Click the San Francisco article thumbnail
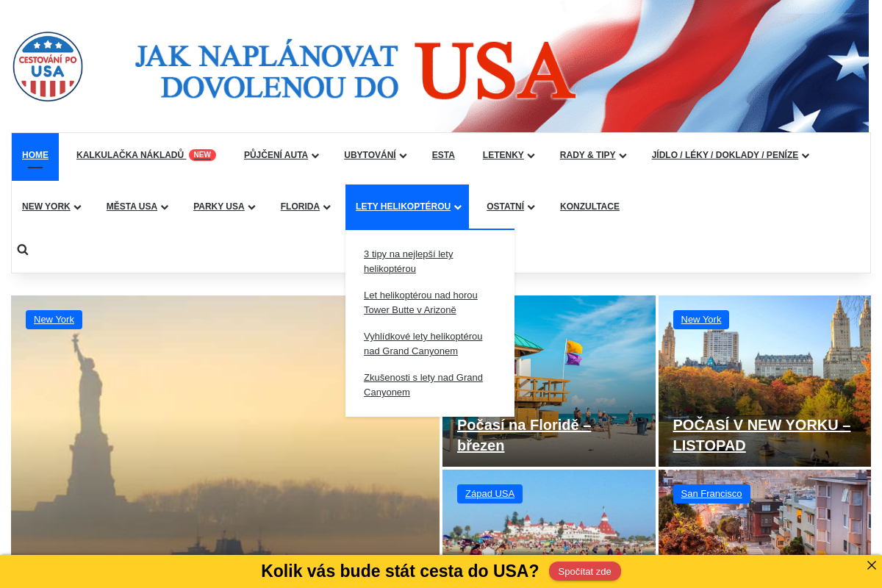Viewport: 882px width, 588px height. click(x=764, y=526)
